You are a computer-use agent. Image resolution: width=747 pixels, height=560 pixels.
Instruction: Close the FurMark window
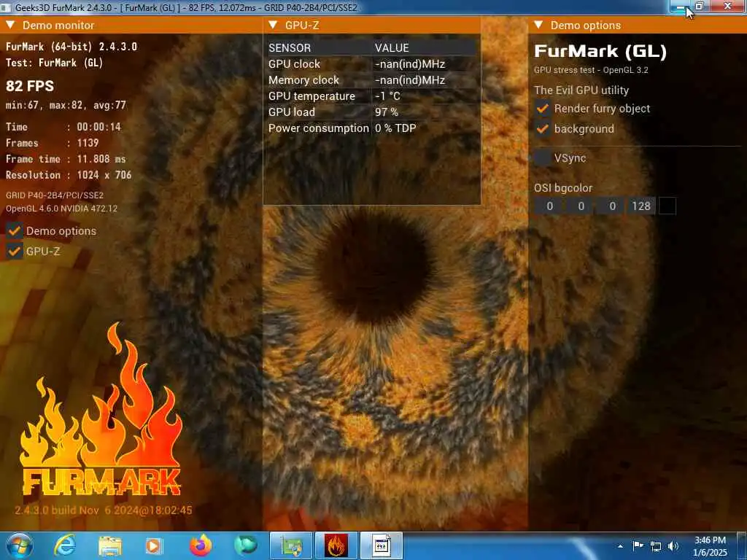tap(727, 6)
